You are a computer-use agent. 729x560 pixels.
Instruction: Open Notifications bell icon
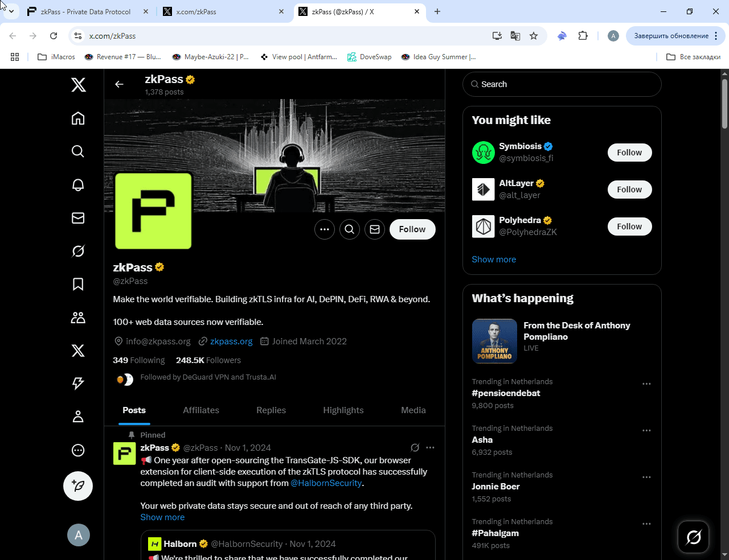78,185
